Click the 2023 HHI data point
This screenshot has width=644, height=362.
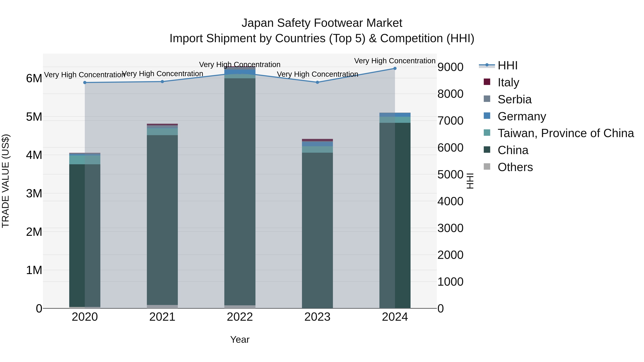coord(318,82)
